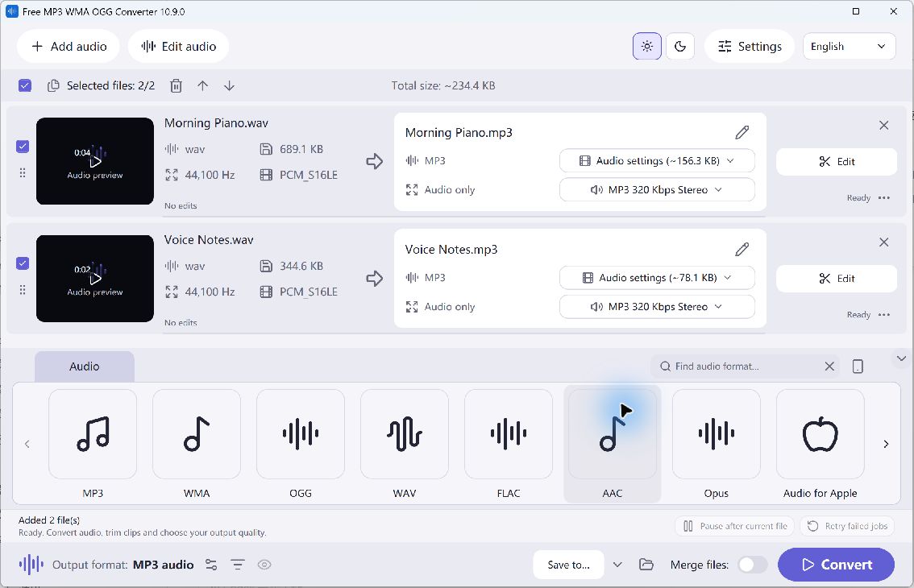The width and height of the screenshot is (914, 588).
Task: Select the Audio formats tab
Action: point(85,366)
